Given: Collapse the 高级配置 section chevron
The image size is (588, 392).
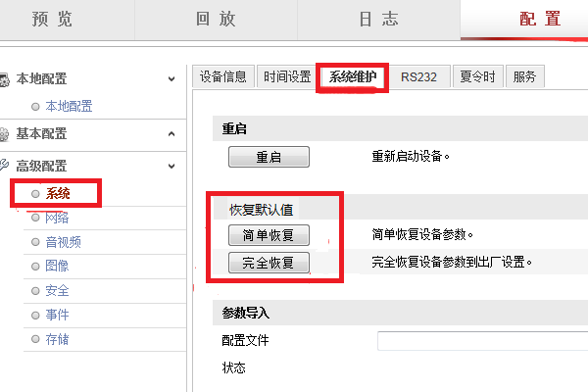Looking at the screenshot, I should (x=172, y=167).
